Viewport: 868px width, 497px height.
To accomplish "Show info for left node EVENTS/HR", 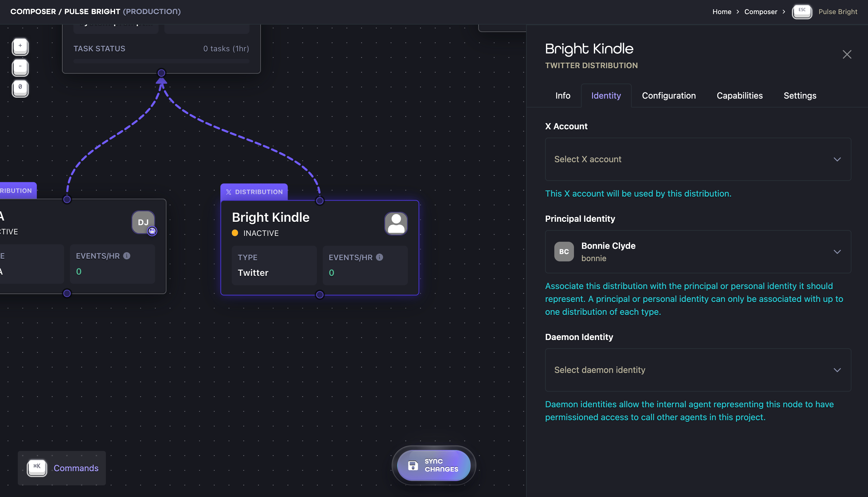I will (x=127, y=256).
